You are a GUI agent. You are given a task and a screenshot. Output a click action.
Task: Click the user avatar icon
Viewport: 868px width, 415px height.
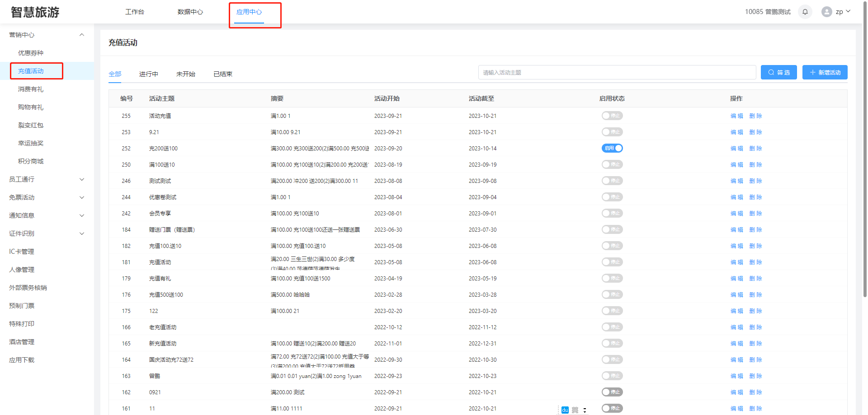826,12
